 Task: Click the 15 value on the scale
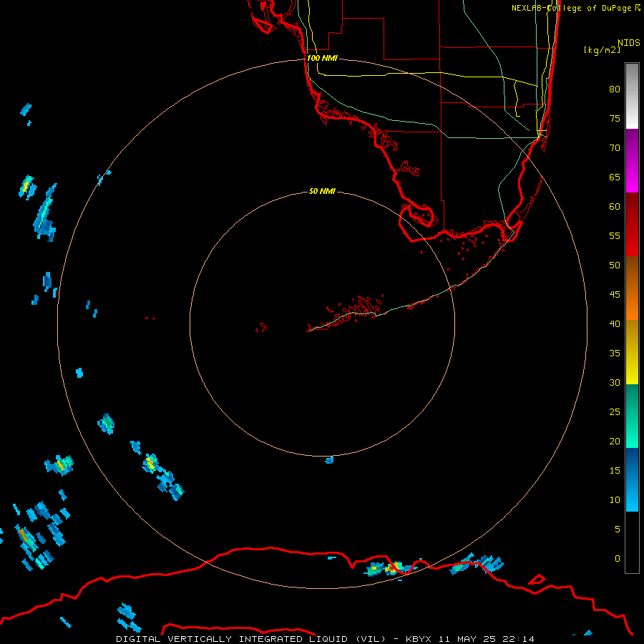coord(615,471)
